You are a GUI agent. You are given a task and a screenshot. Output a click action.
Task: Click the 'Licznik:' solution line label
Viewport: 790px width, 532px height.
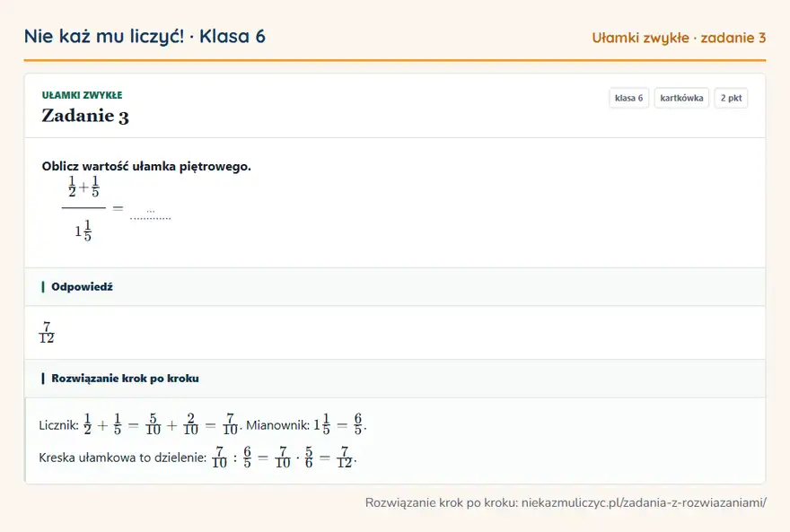59,425
